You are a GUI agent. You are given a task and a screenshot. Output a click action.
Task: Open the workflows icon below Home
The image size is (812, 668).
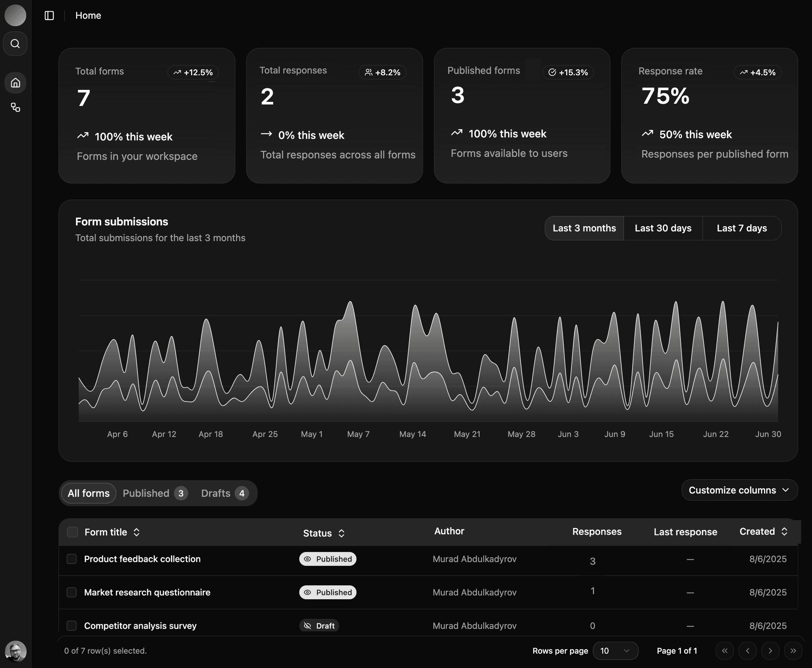(x=15, y=107)
